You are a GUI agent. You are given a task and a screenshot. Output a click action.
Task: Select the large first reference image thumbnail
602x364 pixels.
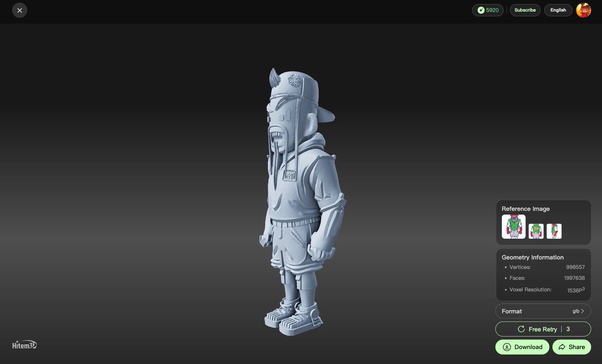point(514,227)
